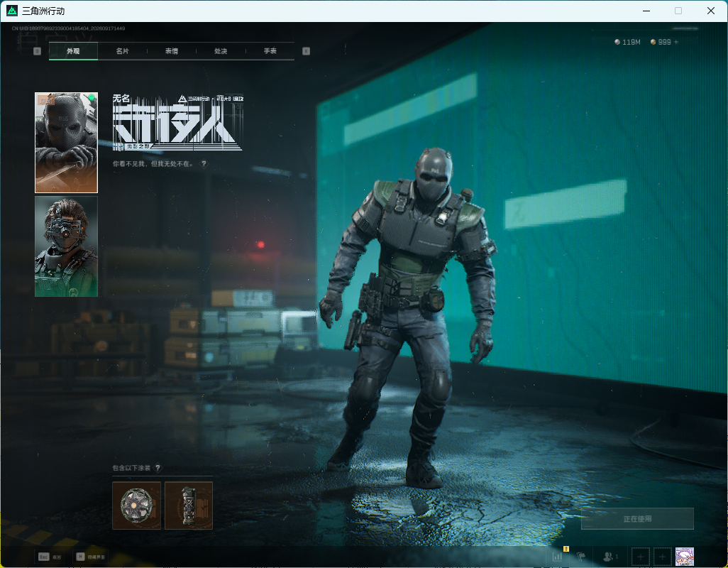Click the E next-tab key icon
This screenshot has width=728, height=568.
pyautogui.click(x=306, y=51)
